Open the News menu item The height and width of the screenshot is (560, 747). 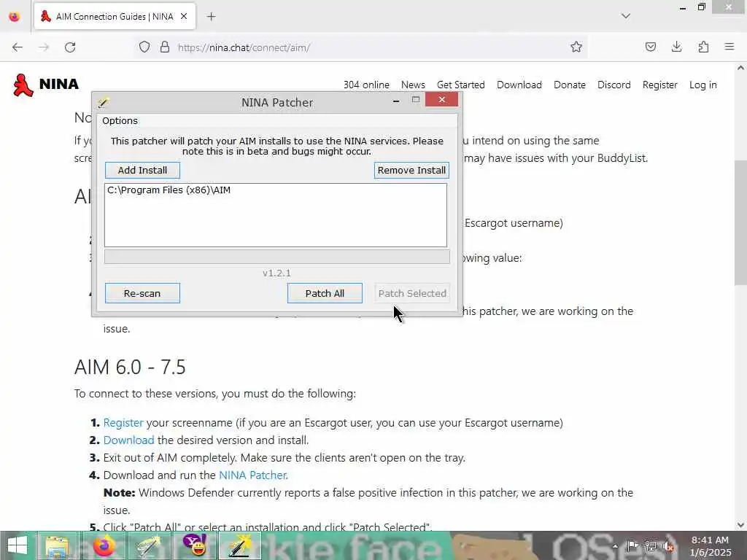pos(413,85)
